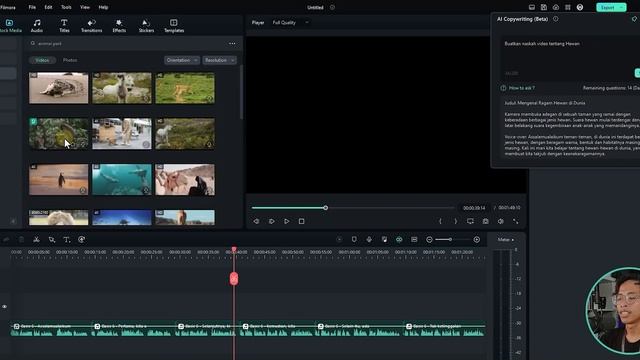640x360 pixels.
Task: Click the mark-in bracket icon
Action: (x=440, y=221)
